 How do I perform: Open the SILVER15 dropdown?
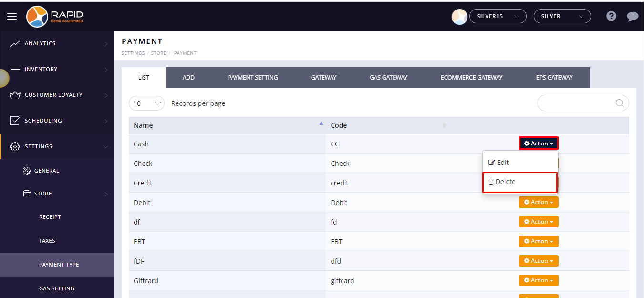point(498,16)
